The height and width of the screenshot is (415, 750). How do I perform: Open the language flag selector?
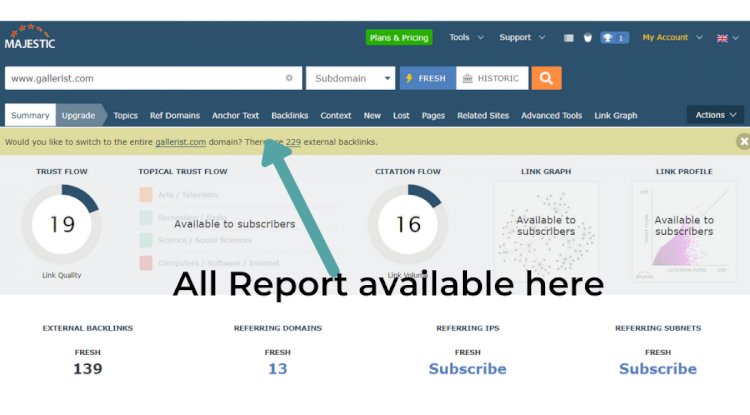(728, 38)
